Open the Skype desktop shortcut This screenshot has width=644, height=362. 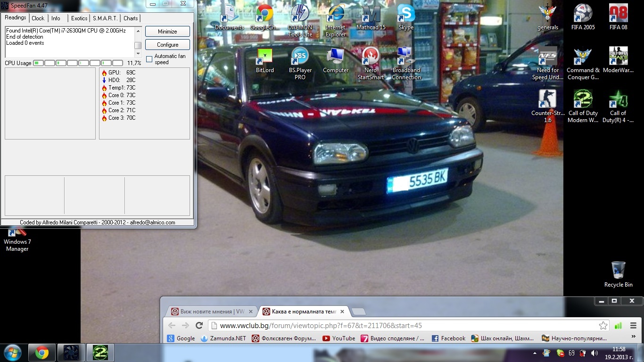(406, 14)
